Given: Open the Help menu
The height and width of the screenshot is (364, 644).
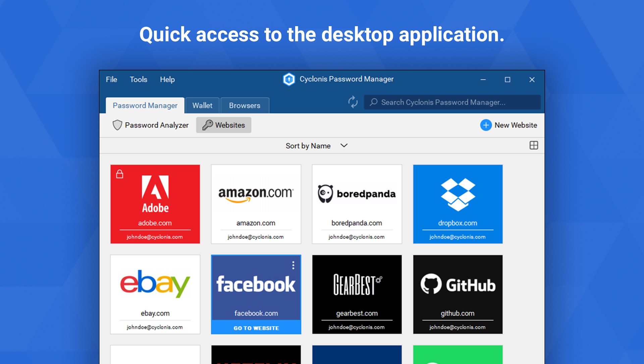Looking at the screenshot, I should 167,80.
